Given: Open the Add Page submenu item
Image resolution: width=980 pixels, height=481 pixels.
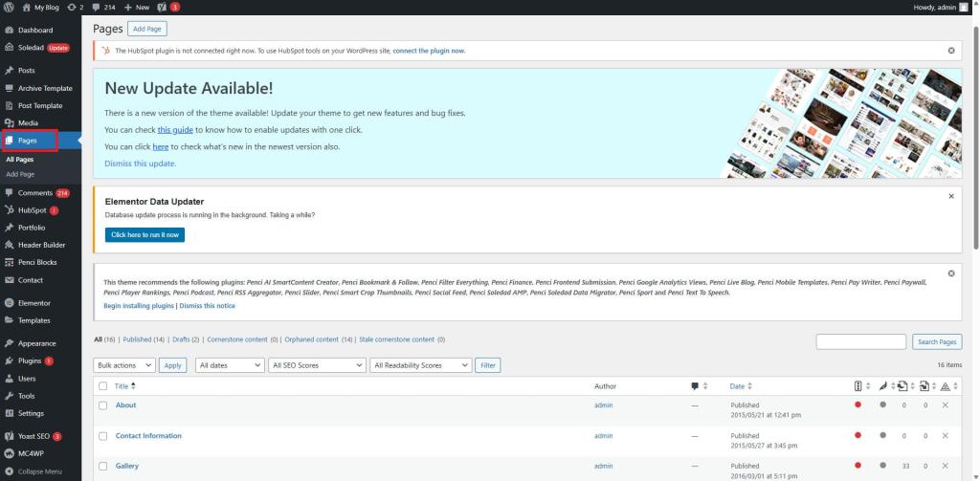Looking at the screenshot, I should [20, 174].
